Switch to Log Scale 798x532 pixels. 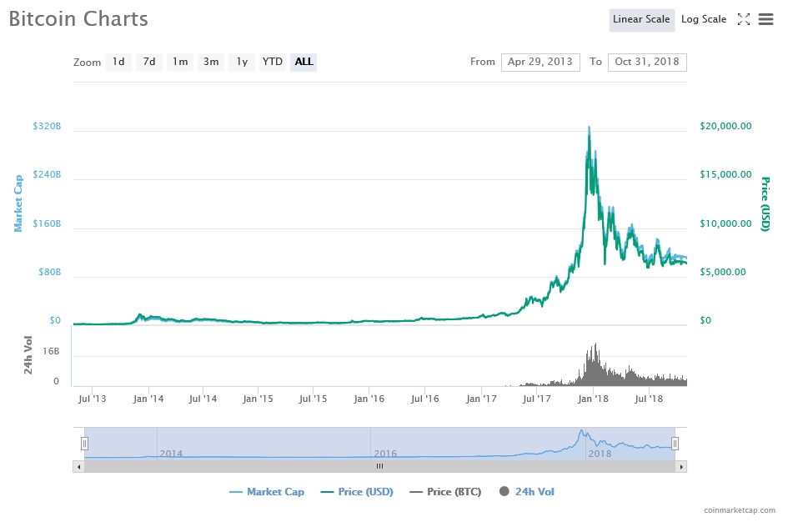point(703,19)
